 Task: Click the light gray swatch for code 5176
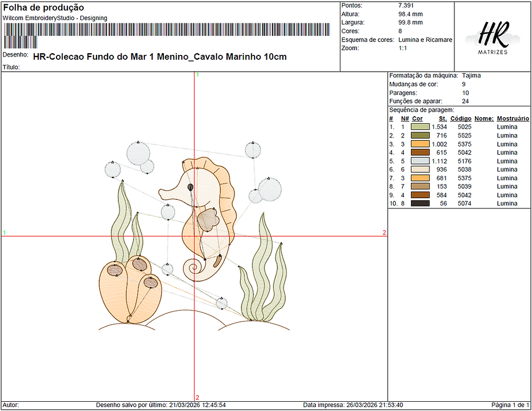pyautogui.click(x=420, y=161)
